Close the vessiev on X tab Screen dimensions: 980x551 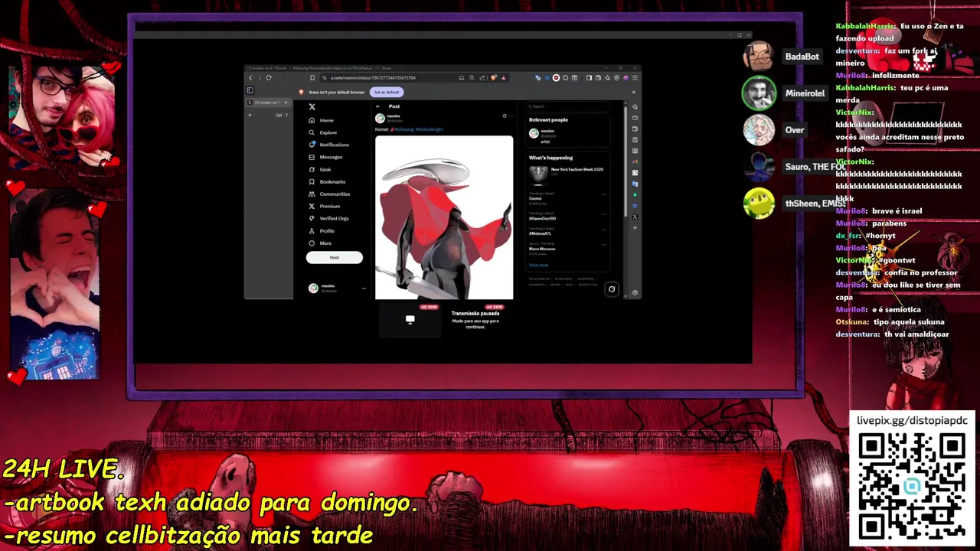pyautogui.click(x=286, y=103)
